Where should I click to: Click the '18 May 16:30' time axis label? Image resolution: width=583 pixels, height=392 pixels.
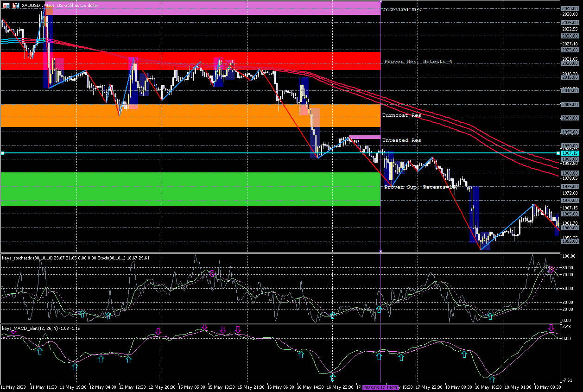pos(488,387)
